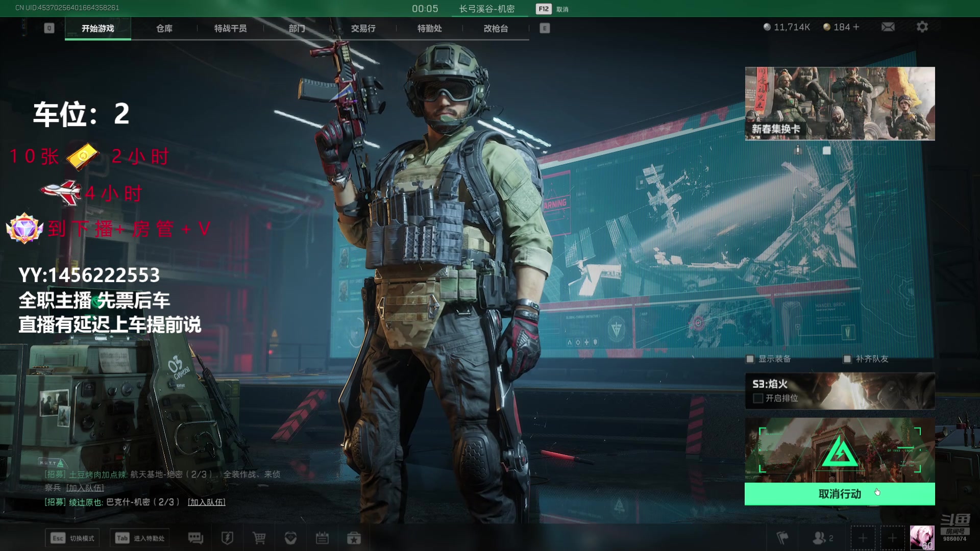Open the S3:焰火 season panel
Screen dimensions: 980x551
840,391
